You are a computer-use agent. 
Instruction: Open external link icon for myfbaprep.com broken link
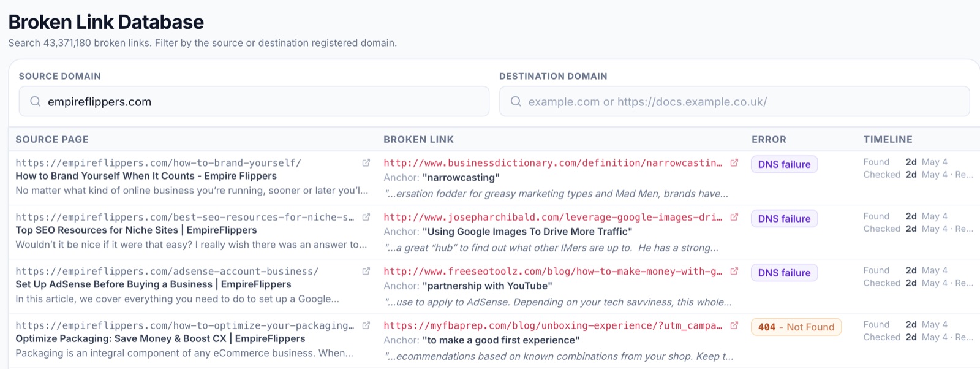734,325
